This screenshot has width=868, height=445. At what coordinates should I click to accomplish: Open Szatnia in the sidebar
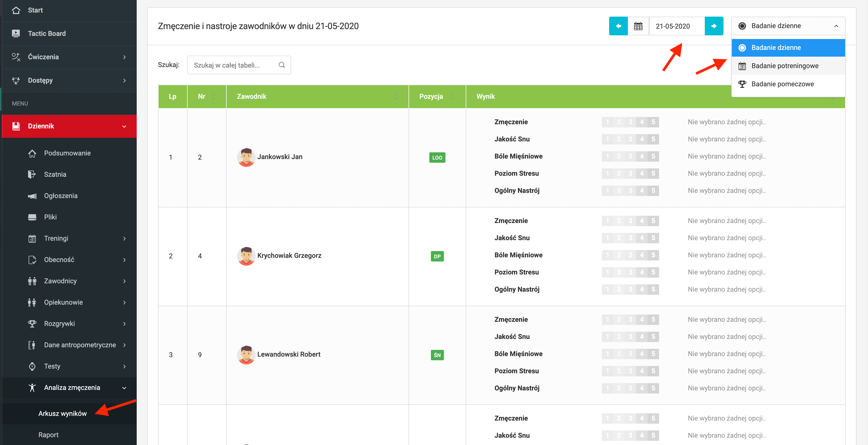point(55,174)
